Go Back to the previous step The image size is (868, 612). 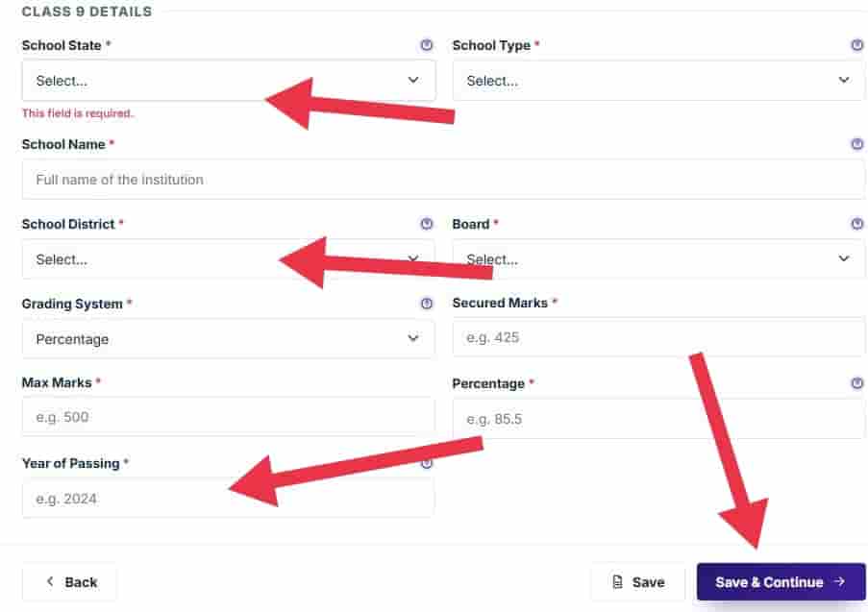pos(70,581)
